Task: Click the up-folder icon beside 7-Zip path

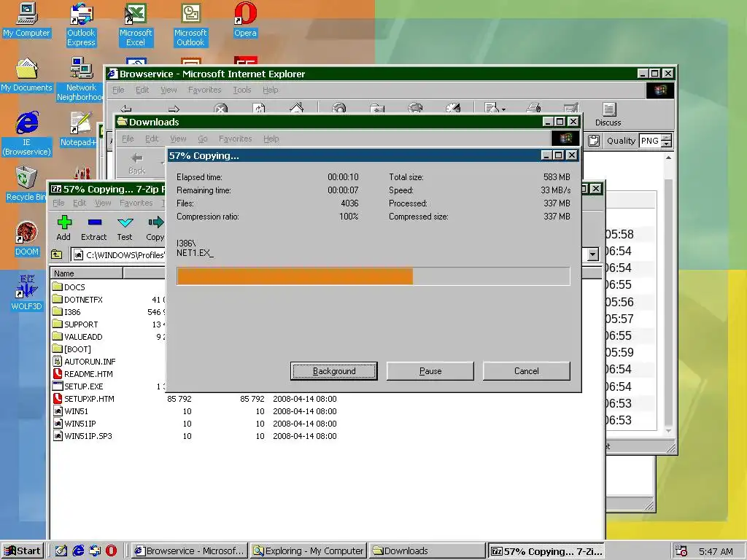Action: coord(57,254)
